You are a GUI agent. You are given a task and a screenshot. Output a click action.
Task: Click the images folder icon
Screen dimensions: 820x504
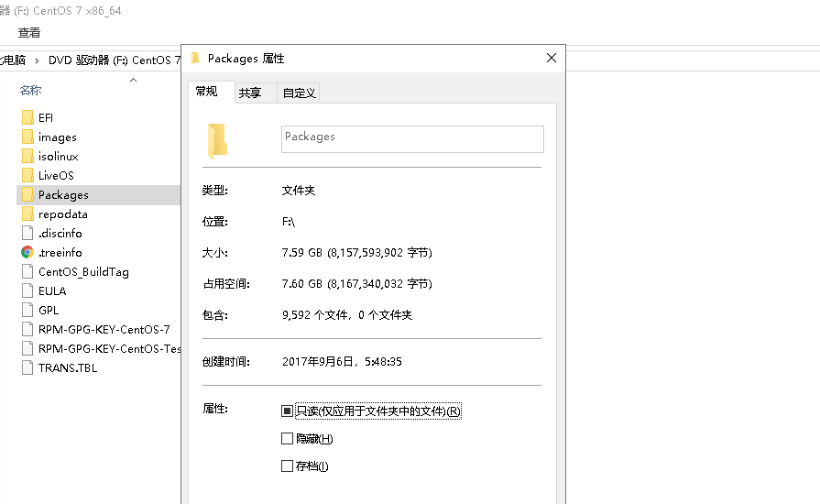pos(27,137)
